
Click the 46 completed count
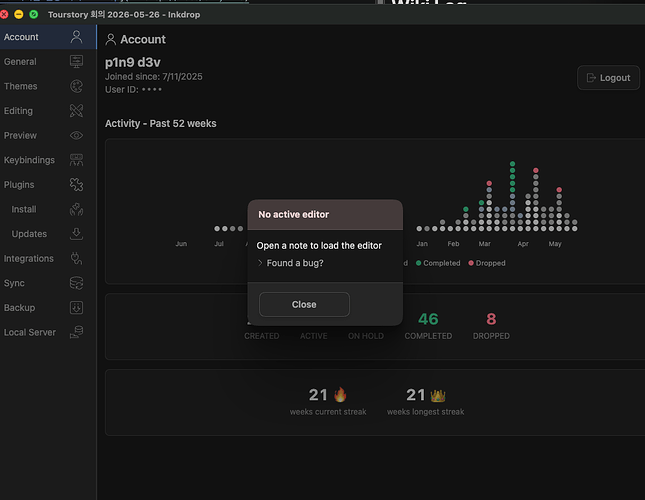click(428, 319)
